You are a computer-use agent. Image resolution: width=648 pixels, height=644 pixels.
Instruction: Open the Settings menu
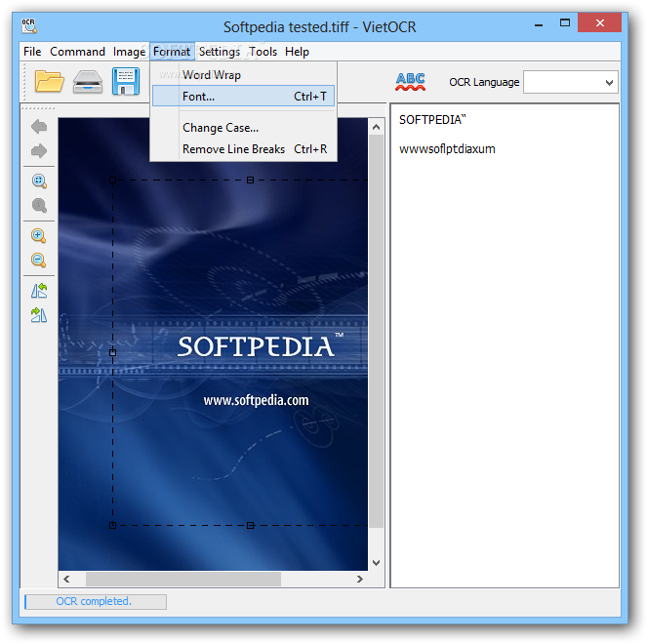pos(220,52)
